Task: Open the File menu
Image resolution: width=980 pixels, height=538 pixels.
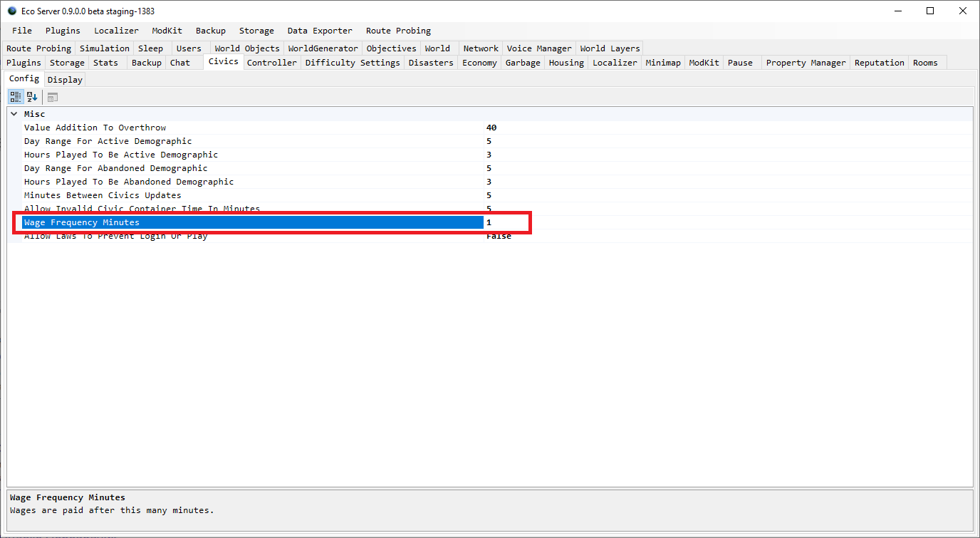Action: click(x=22, y=31)
